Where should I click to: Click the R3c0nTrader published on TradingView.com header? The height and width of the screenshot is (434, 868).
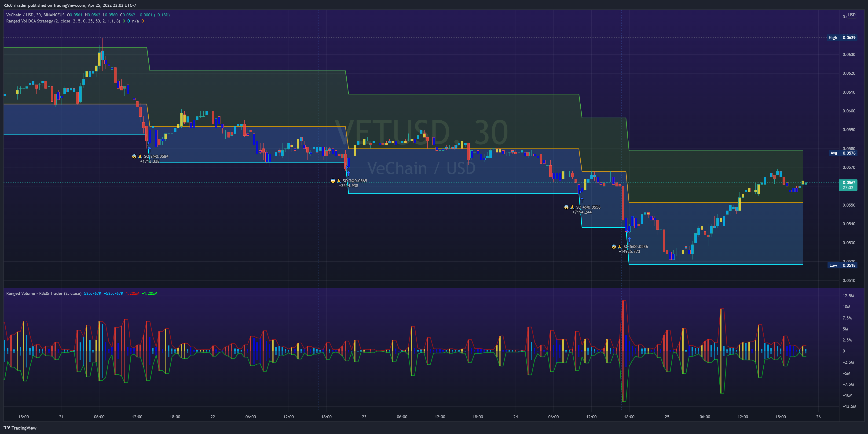click(x=70, y=5)
